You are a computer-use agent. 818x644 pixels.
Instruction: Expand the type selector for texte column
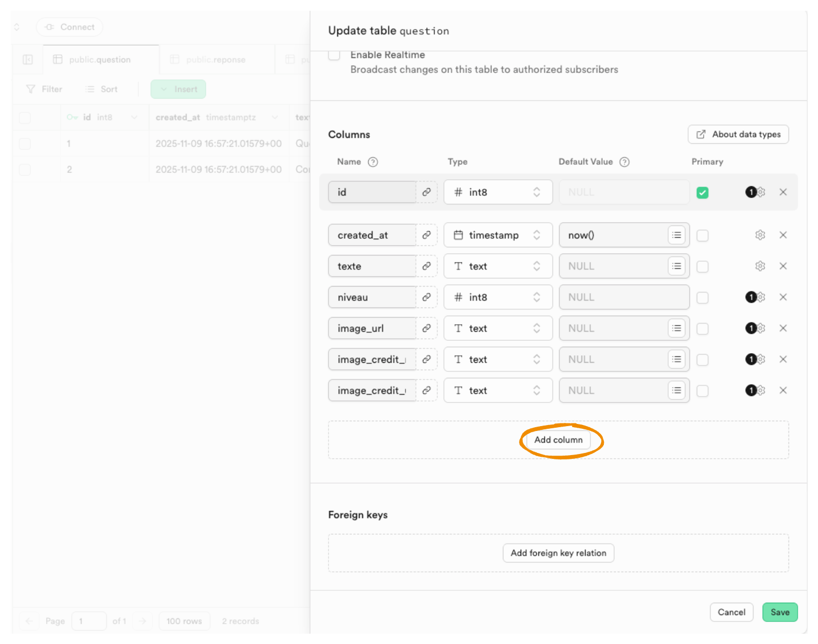(498, 266)
